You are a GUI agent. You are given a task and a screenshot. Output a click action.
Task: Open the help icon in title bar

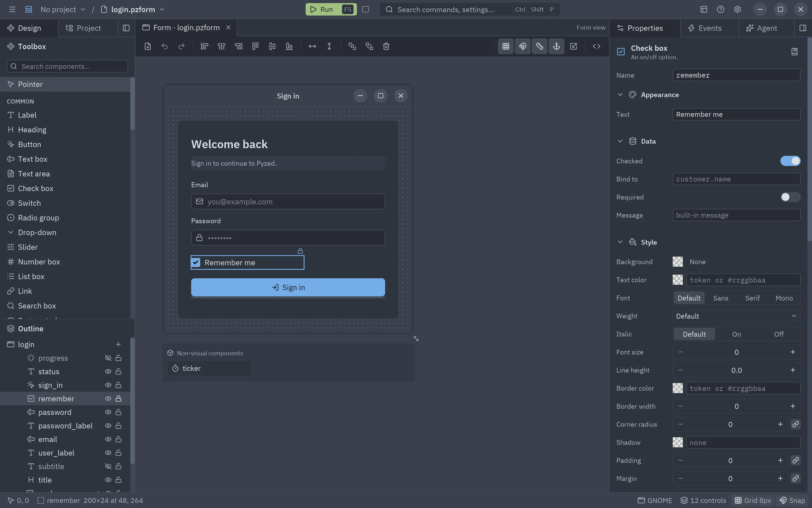pyautogui.click(x=720, y=9)
